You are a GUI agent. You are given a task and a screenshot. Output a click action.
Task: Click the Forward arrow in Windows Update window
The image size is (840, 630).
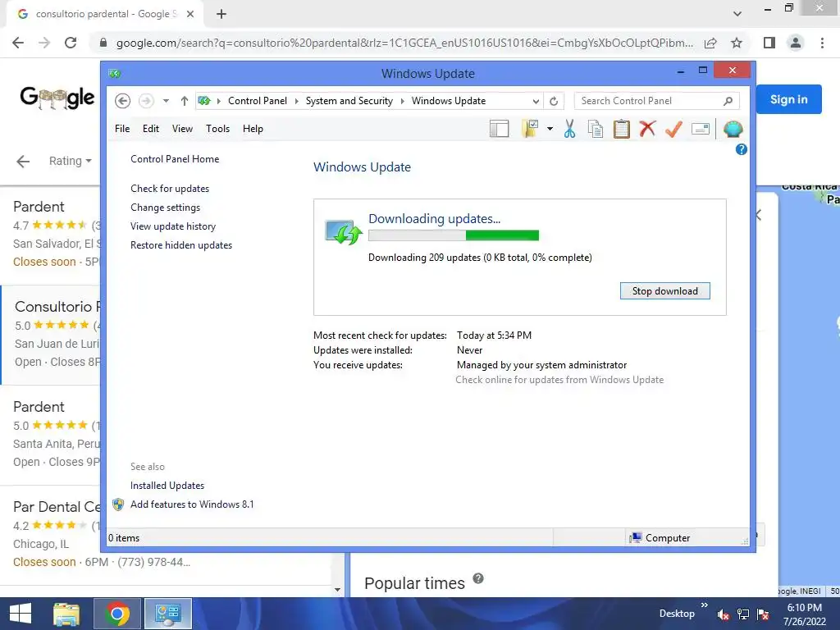tap(146, 101)
